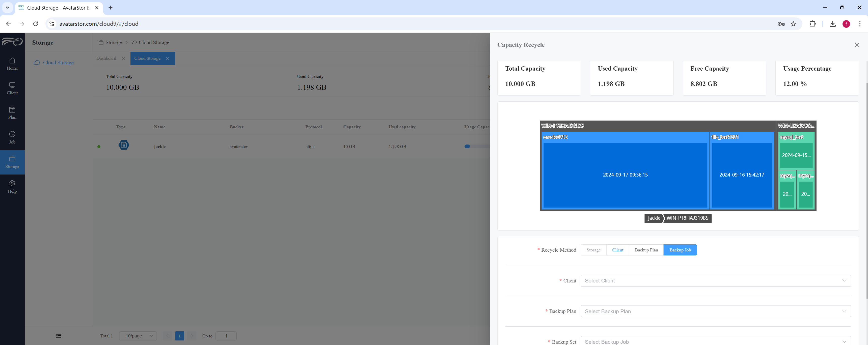Open the browser extensions icon
This screenshot has width=868, height=345.
(x=812, y=24)
